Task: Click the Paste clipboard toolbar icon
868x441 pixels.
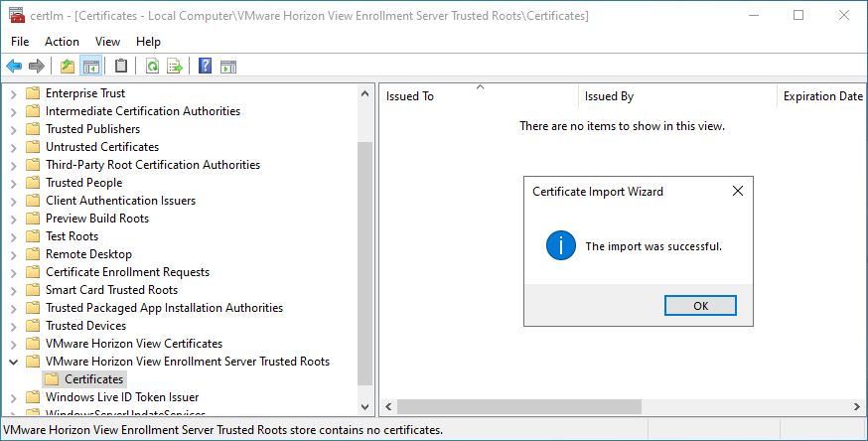Action: coord(121,67)
